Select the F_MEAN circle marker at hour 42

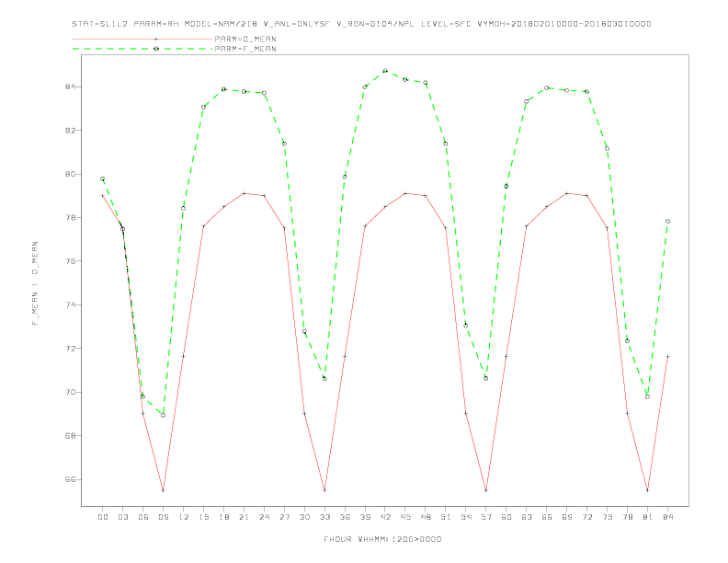click(x=385, y=71)
